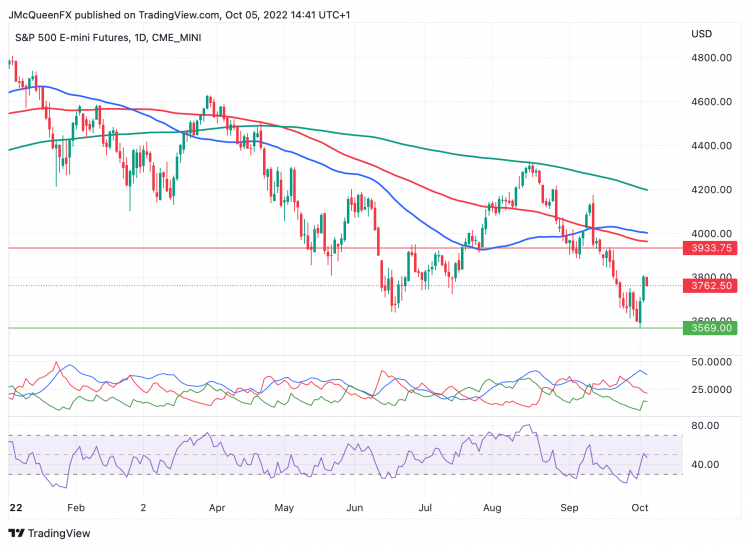Click the Feb label on time axis
Screen dimensions: 750x548
pos(76,508)
